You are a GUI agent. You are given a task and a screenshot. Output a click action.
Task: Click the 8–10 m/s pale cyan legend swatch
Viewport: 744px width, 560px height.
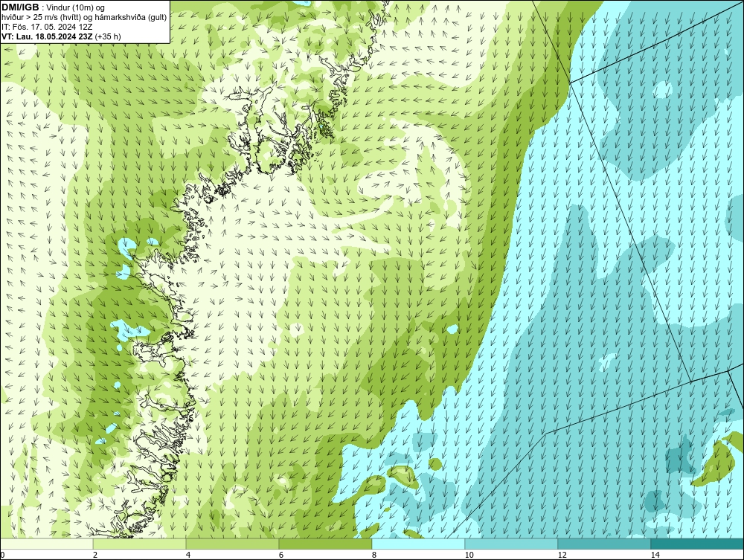418,544
